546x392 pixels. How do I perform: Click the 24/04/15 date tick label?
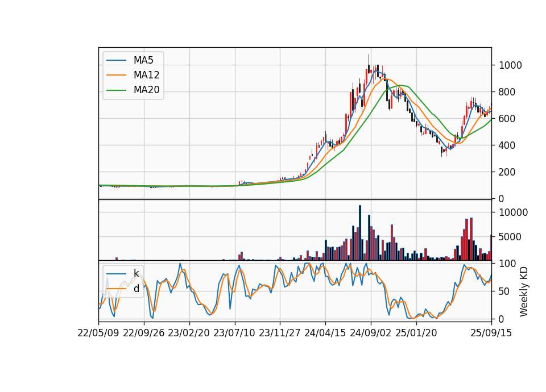coord(325,333)
